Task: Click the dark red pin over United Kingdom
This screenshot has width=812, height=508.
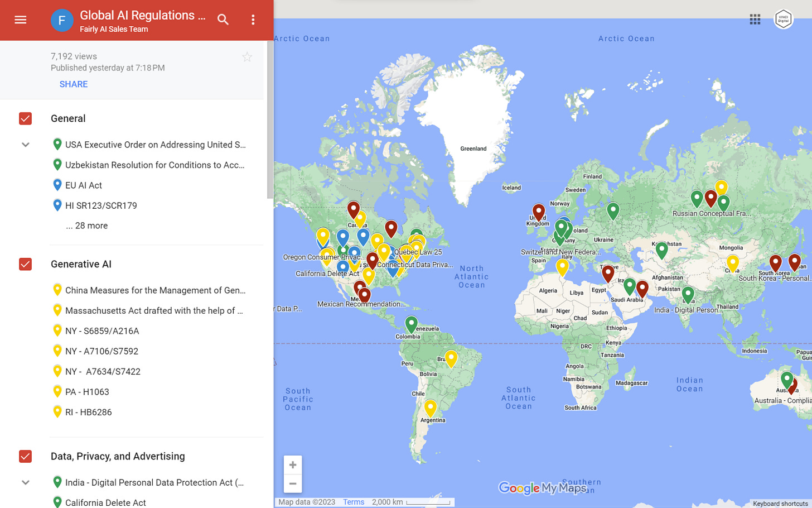Action: [x=538, y=213]
